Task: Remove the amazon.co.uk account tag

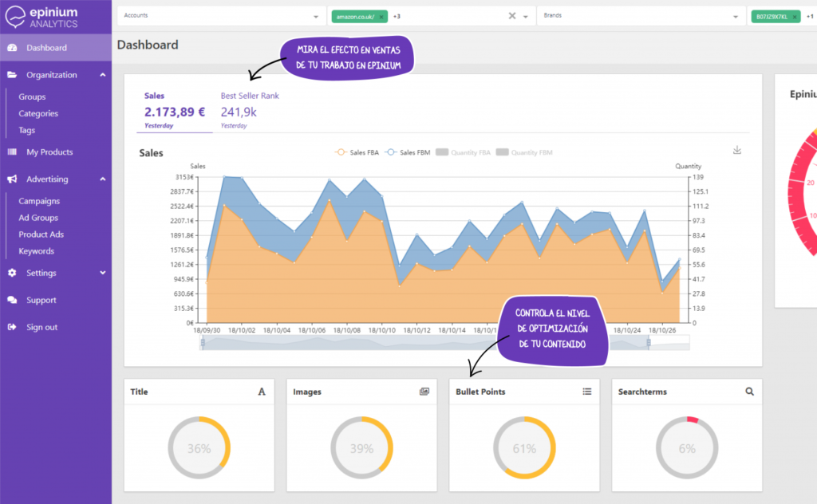Action: (381, 18)
